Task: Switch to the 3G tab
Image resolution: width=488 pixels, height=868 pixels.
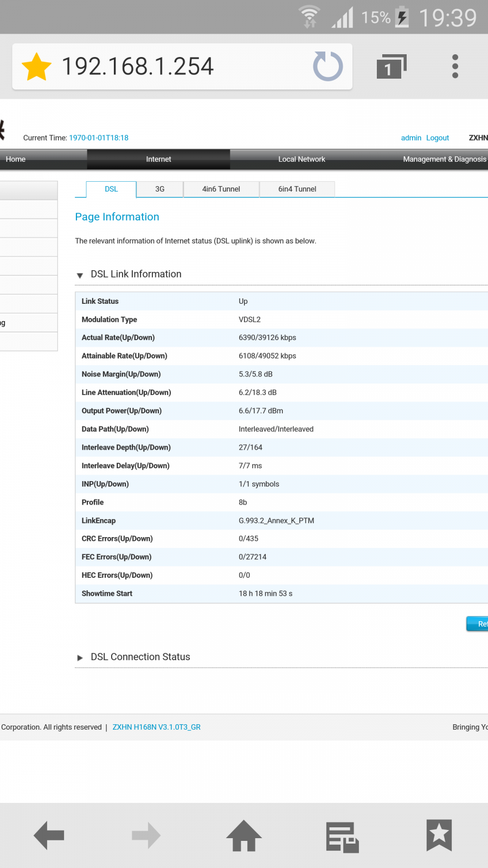Action: [159, 189]
